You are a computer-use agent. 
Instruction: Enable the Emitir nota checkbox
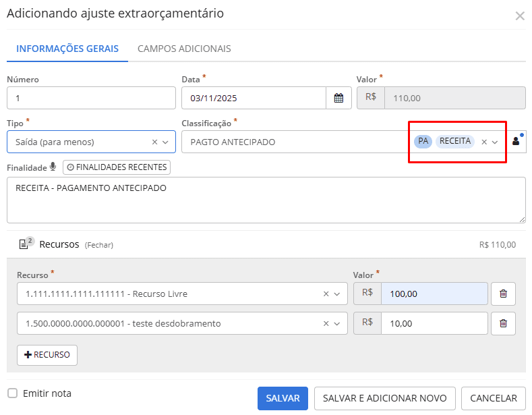12,393
